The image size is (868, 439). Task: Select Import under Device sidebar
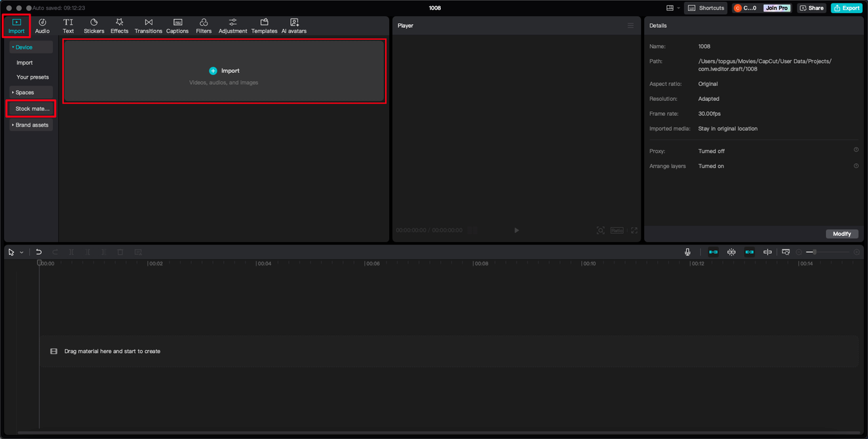click(24, 62)
